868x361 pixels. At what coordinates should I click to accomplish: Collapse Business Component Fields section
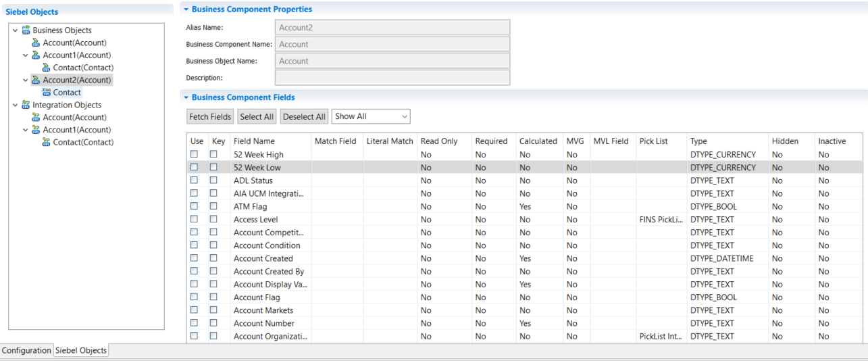(x=186, y=97)
